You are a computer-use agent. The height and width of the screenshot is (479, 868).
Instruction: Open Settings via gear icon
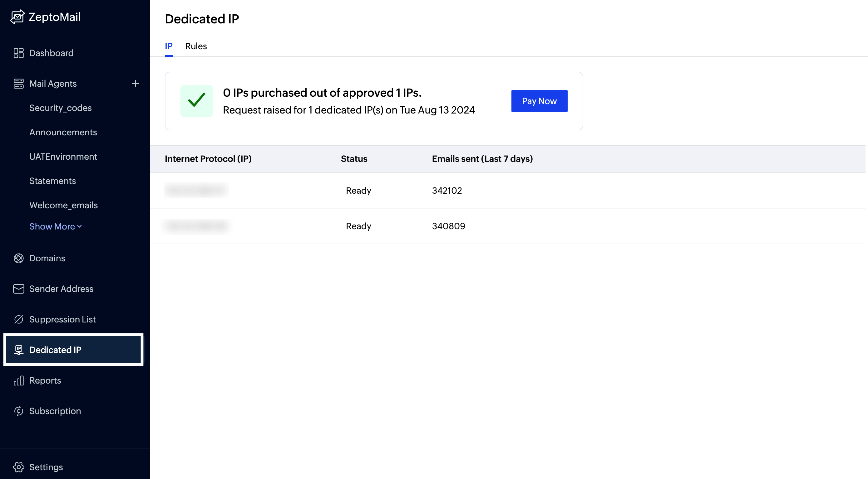click(18, 467)
